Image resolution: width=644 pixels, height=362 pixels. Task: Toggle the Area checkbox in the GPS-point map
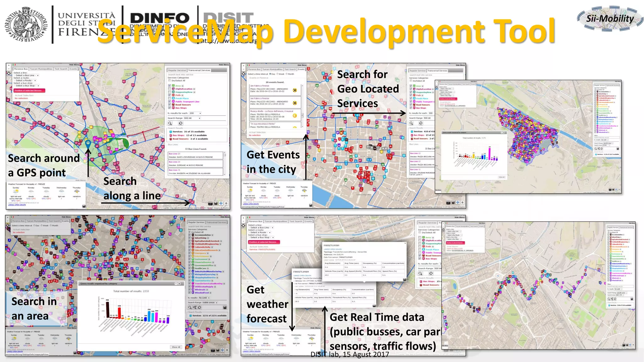tap(170, 86)
